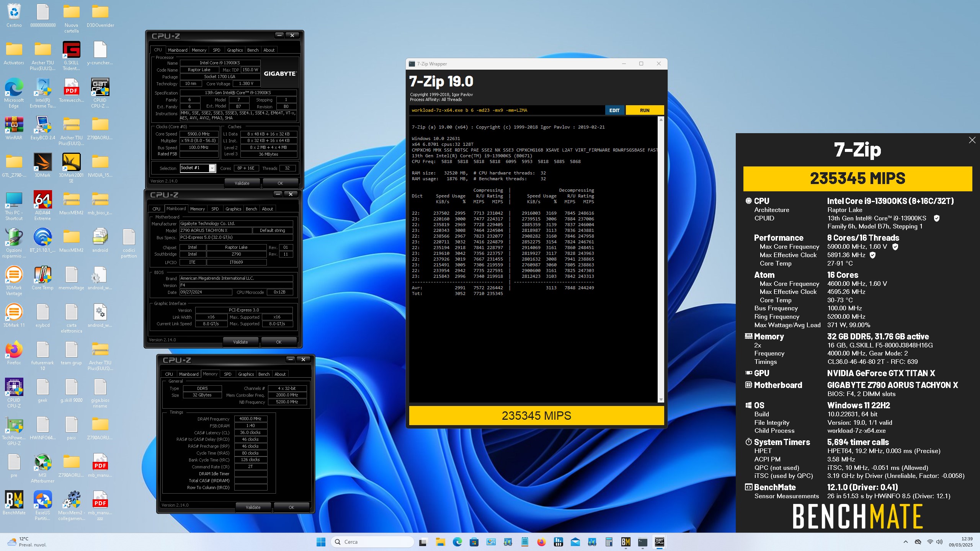Screen dimensions: 980x551
Task: Open Opzioni risparmio desktop shortcut
Action: (x=14, y=243)
